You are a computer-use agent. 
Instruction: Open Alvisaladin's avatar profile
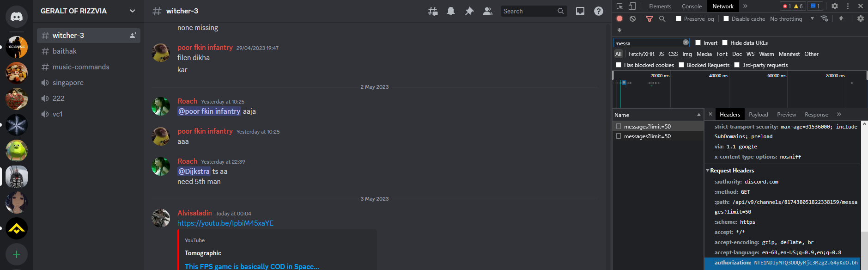161,218
